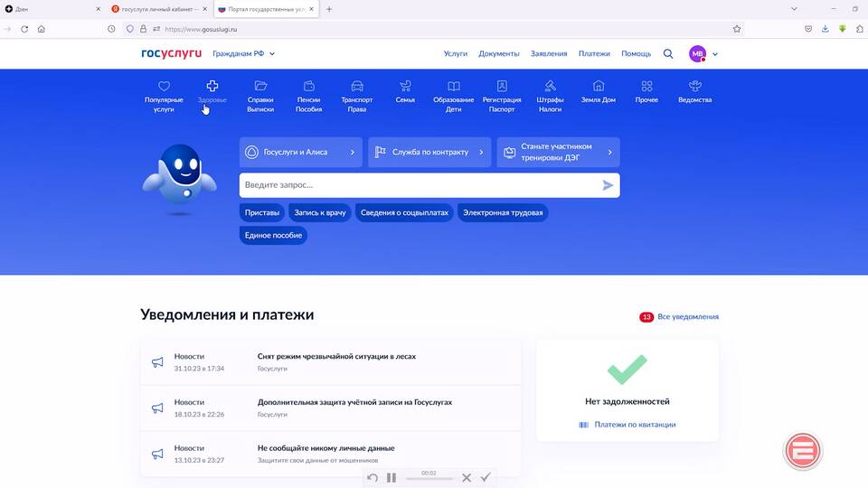This screenshot has width=868, height=488.
Task: Open the Платежи menu item
Action: click(594, 54)
